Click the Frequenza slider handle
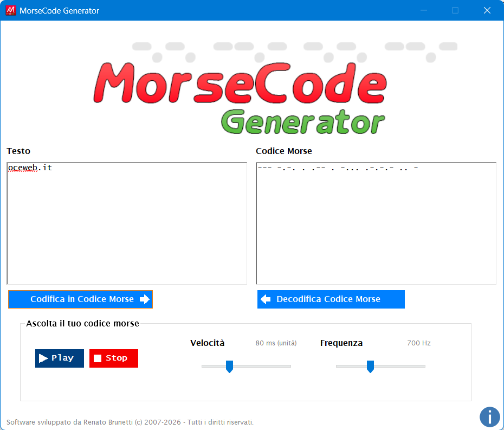Image resolution: width=504 pixels, height=430 pixels. click(x=370, y=367)
